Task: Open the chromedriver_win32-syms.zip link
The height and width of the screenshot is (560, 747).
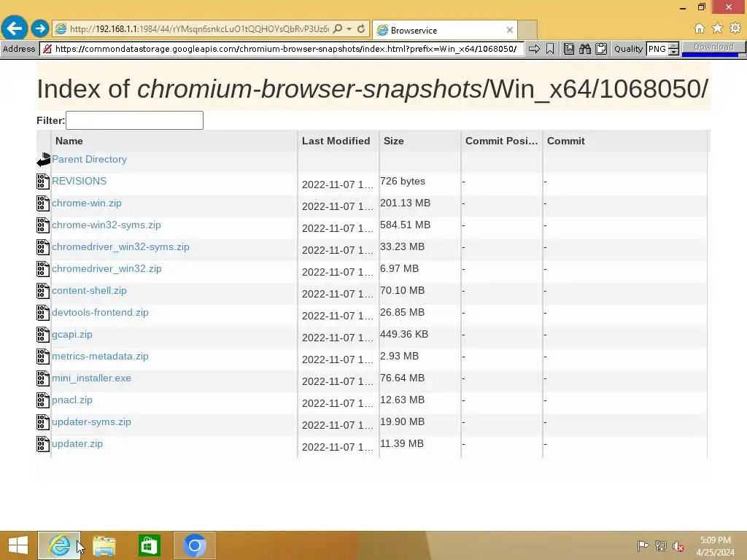Action: click(x=120, y=246)
